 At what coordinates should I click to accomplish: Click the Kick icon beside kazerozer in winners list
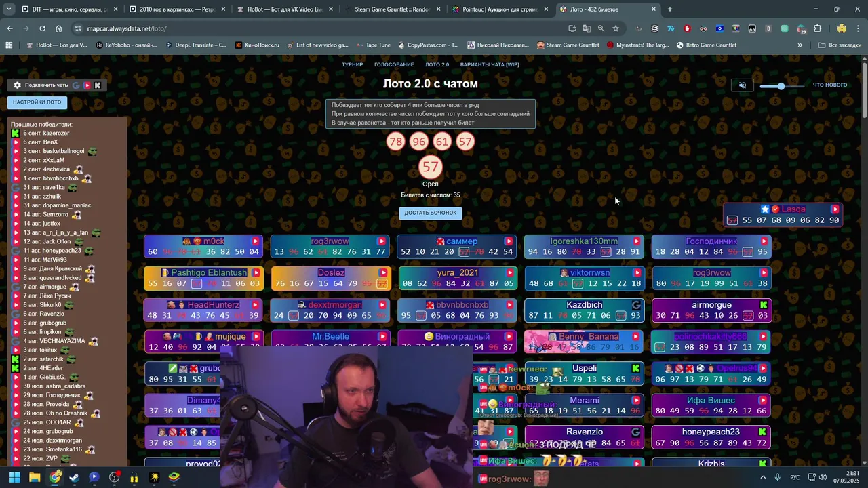coord(16,134)
